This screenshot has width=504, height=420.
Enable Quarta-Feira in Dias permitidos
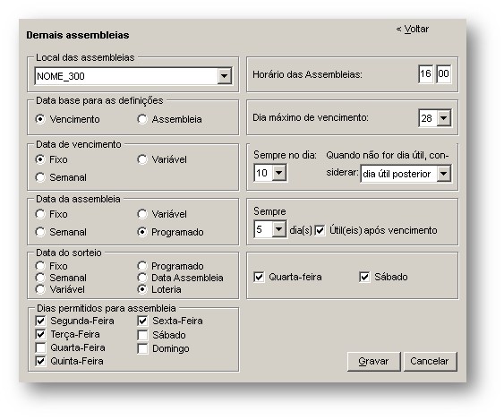click(x=40, y=347)
